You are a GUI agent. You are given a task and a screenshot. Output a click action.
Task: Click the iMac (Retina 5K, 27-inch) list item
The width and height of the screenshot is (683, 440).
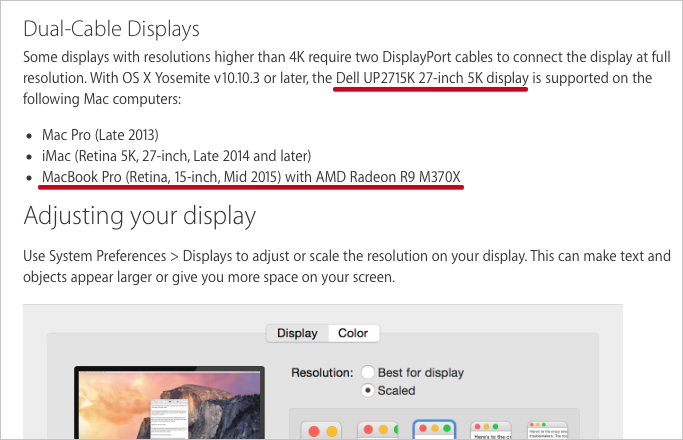click(176, 156)
